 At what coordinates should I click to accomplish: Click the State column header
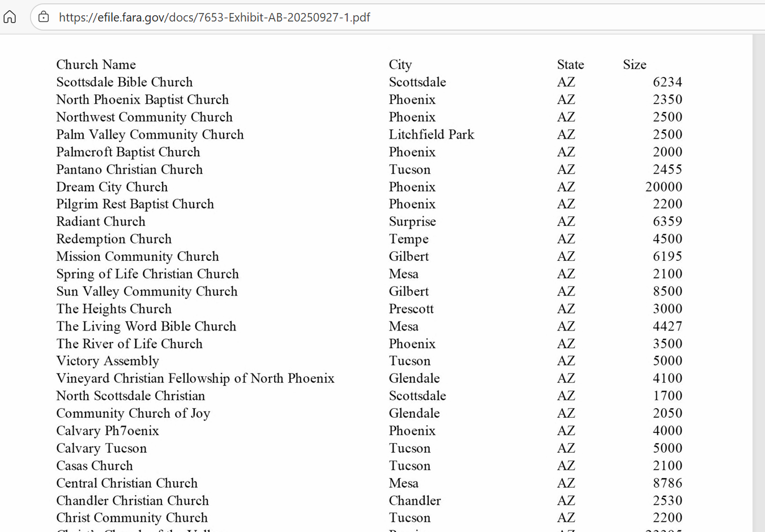point(570,65)
